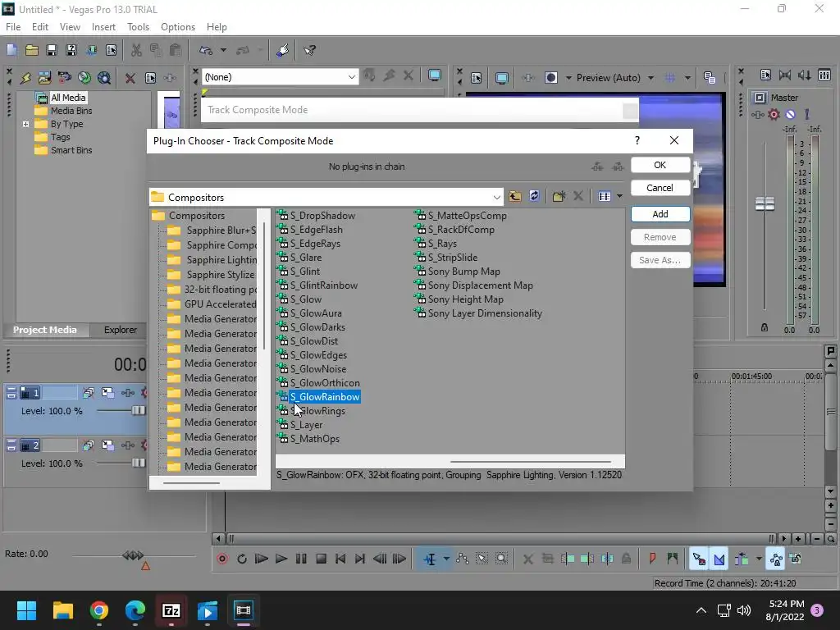Screen dimensions: 840x630
Task: Switch to the Explorer tab
Action: click(120, 330)
